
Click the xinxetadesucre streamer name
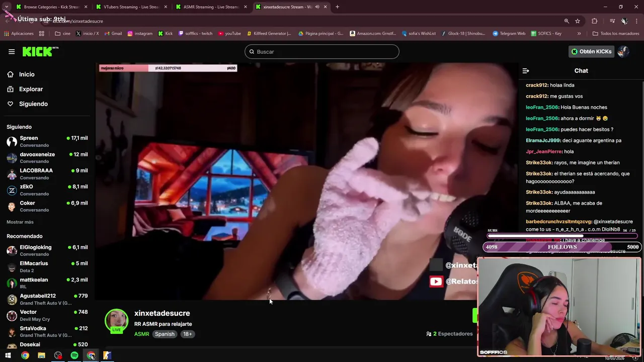[x=162, y=313]
